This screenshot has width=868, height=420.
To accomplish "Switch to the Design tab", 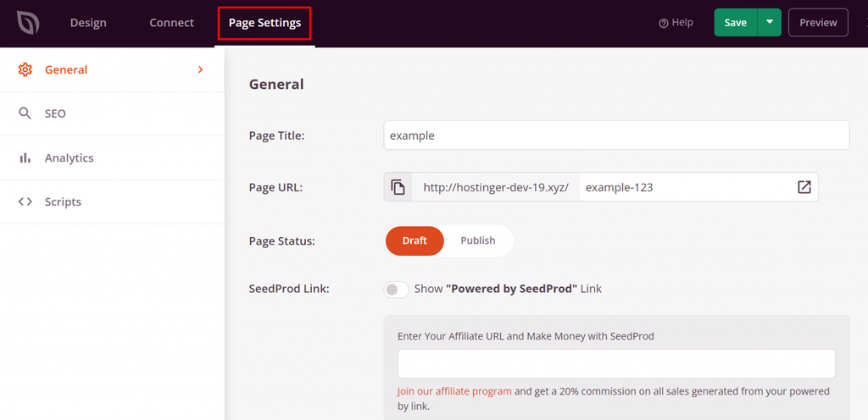I will tap(88, 23).
